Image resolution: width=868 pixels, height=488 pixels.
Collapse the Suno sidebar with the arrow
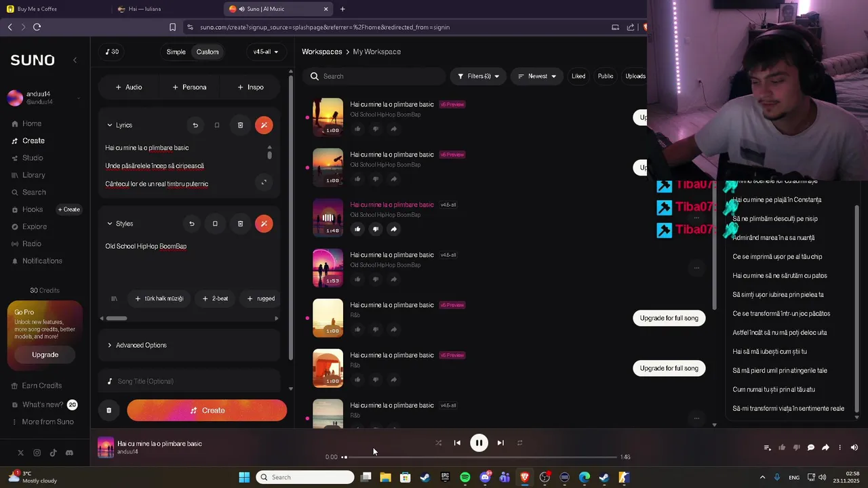tap(75, 60)
